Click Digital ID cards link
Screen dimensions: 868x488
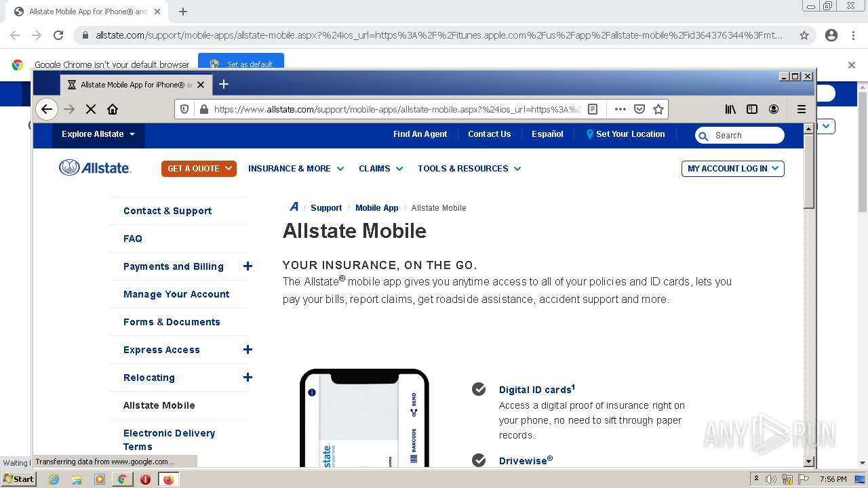coord(537,389)
